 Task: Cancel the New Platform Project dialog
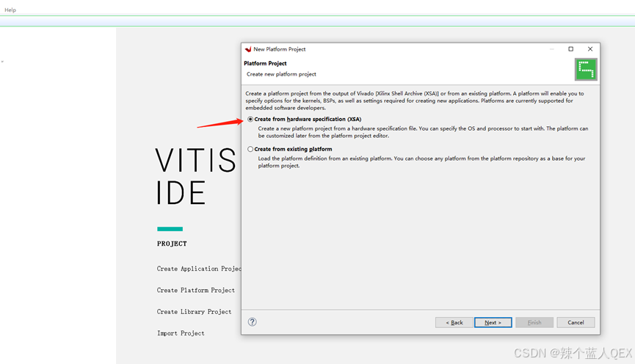pyautogui.click(x=576, y=322)
